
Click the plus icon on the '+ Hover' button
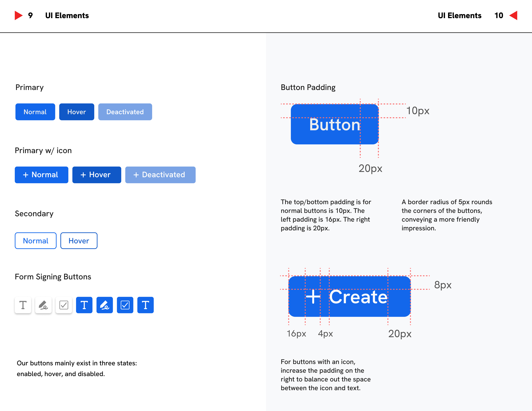pos(83,175)
